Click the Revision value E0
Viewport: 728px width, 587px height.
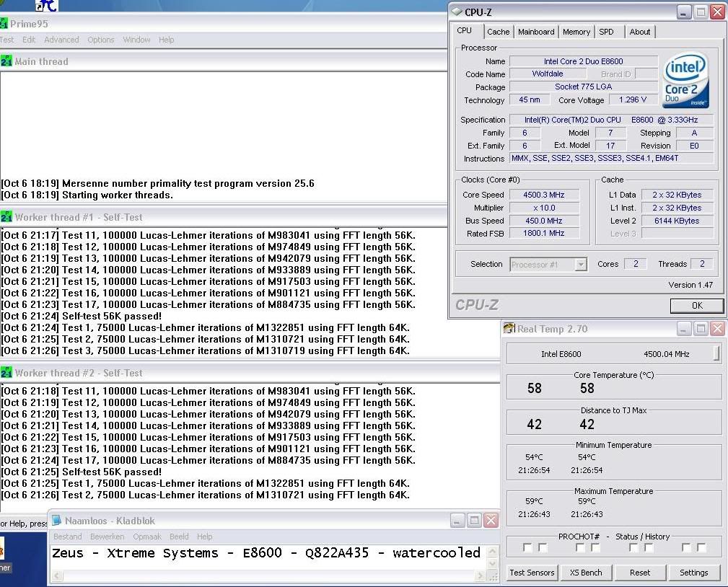pos(694,146)
